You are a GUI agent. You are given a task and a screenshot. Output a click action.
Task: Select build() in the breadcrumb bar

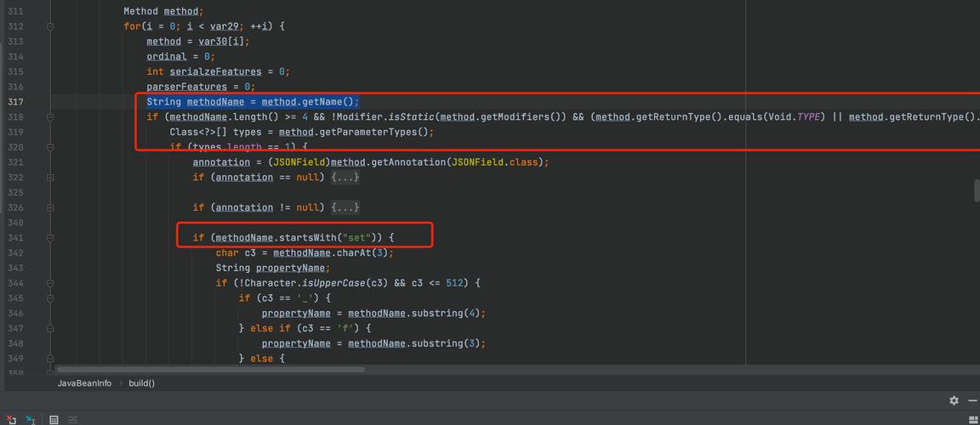click(142, 383)
